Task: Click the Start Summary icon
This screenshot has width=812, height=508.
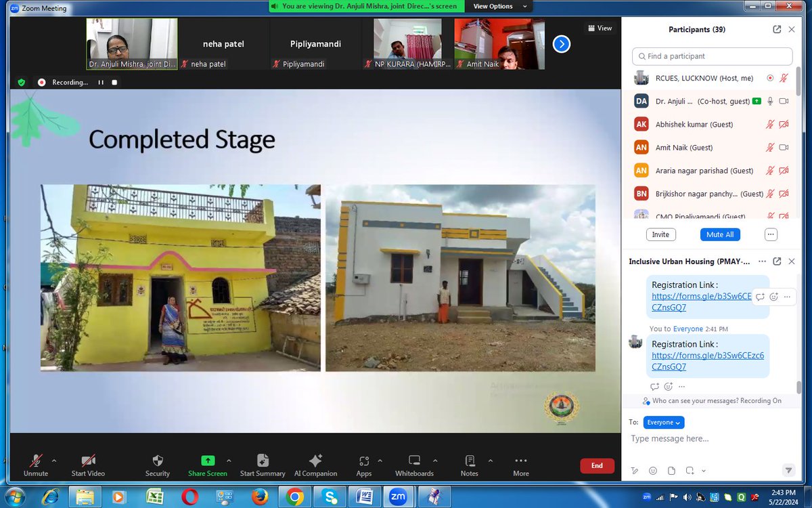Action: coord(263,461)
